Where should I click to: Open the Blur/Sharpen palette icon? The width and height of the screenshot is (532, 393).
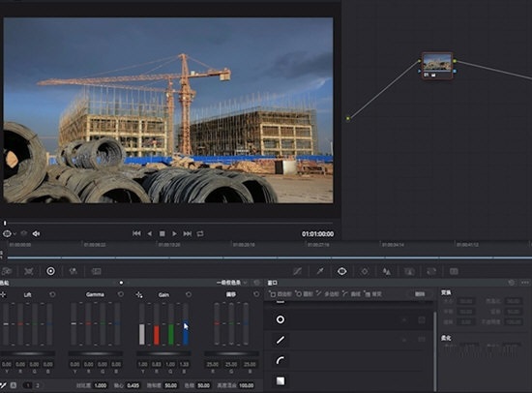[x=387, y=271]
